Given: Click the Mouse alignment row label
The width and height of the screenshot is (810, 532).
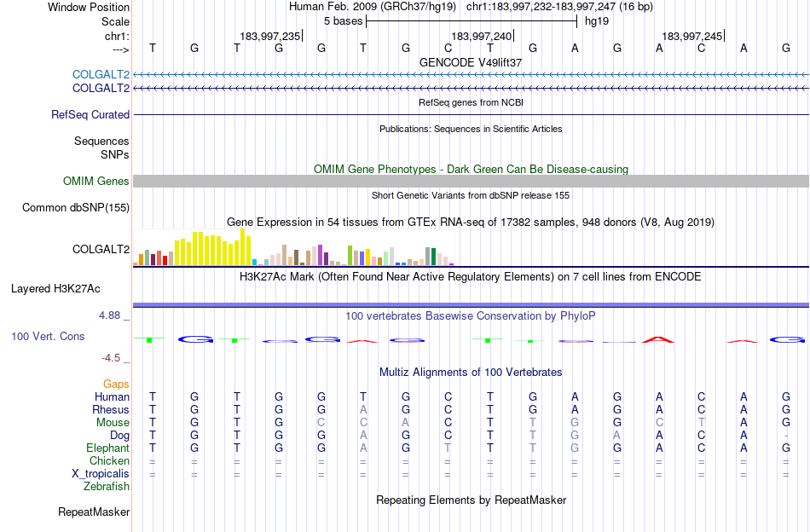Looking at the screenshot, I should tap(113, 423).
